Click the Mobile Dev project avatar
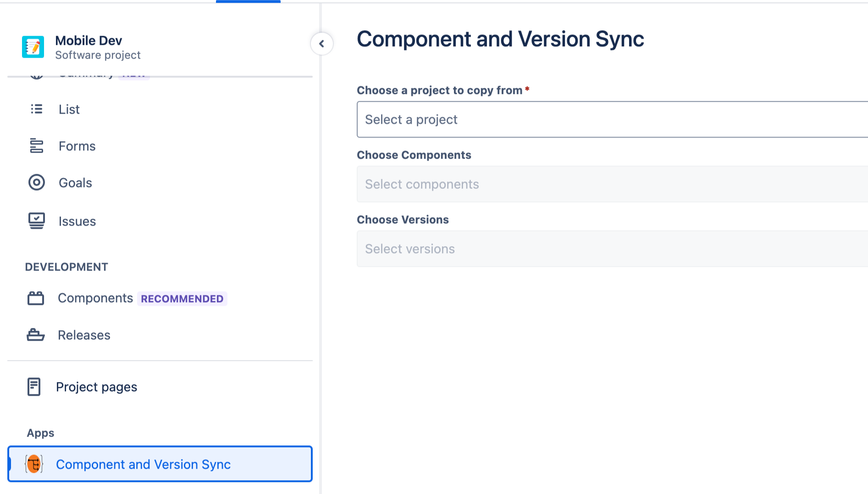This screenshot has height=494, width=868. click(x=32, y=46)
